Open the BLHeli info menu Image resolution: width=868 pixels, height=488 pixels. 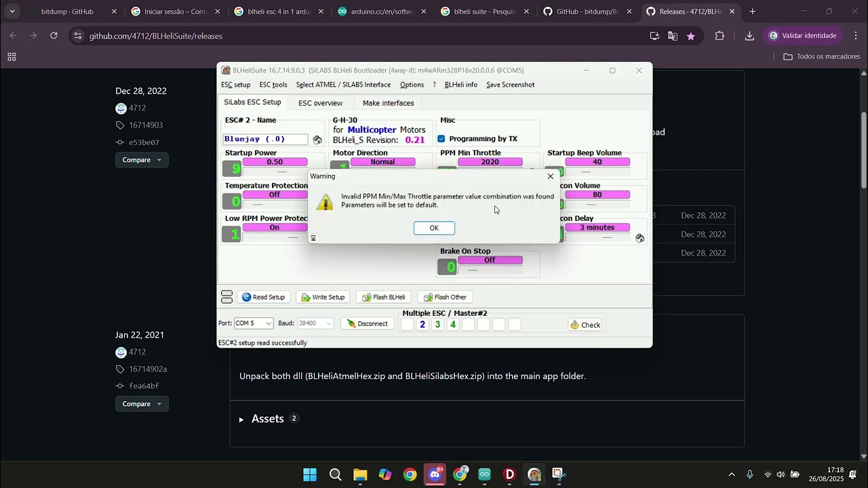coord(461,85)
